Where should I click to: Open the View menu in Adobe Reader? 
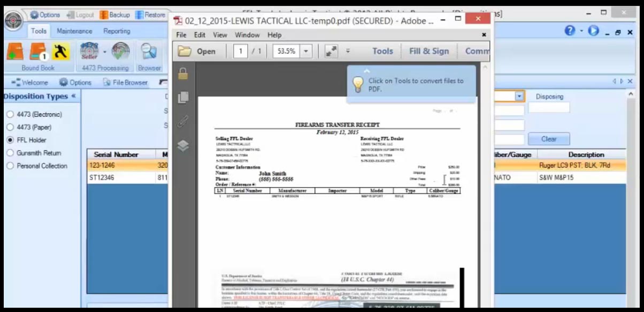220,35
